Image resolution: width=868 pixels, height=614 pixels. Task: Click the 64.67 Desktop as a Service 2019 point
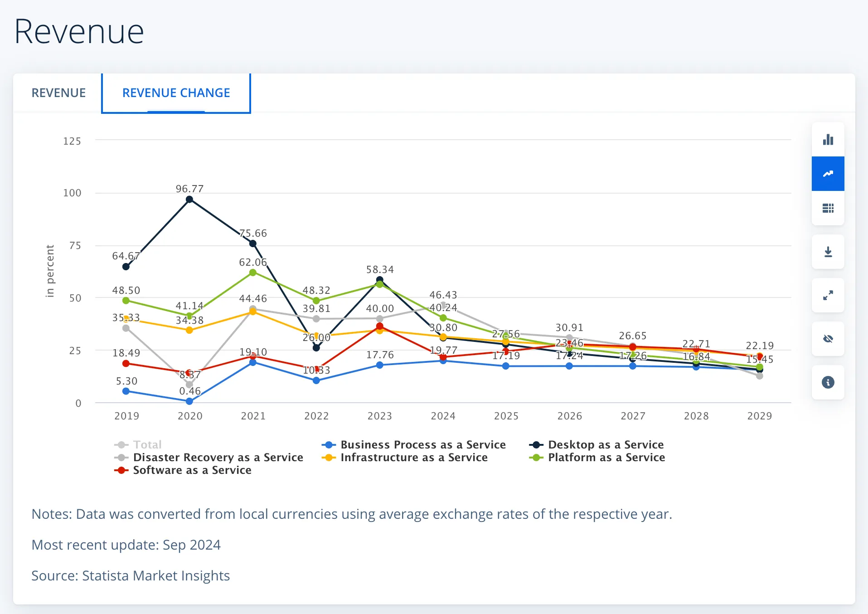(x=126, y=267)
